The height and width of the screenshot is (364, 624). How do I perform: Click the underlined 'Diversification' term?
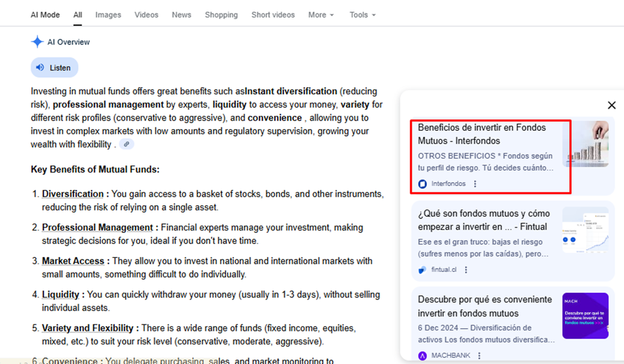click(73, 194)
